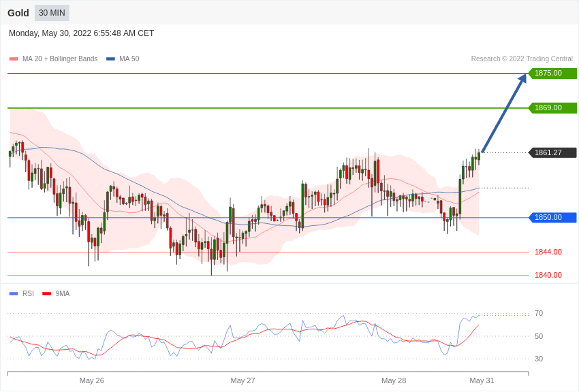Click the Research © 2022 Trading Central text
This screenshot has height=392, width=579.
pyautogui.click(x=522, y=59)
